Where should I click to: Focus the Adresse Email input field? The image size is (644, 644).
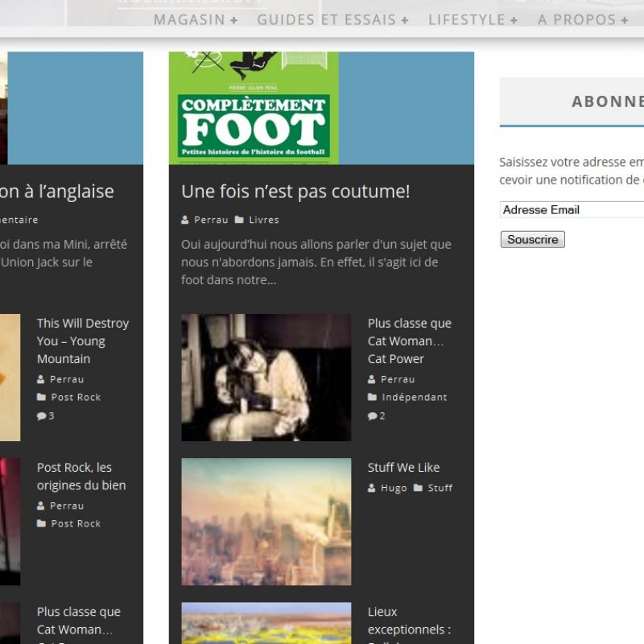point(572,210)
